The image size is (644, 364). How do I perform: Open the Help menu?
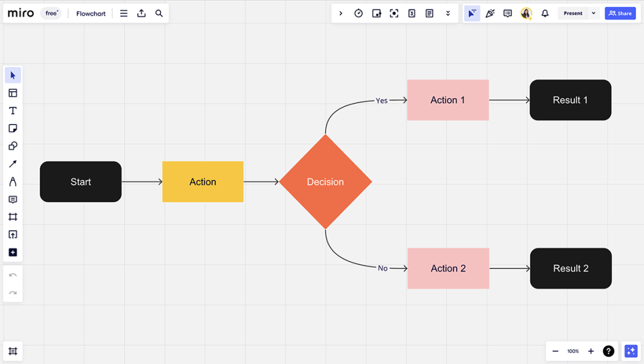608,351
